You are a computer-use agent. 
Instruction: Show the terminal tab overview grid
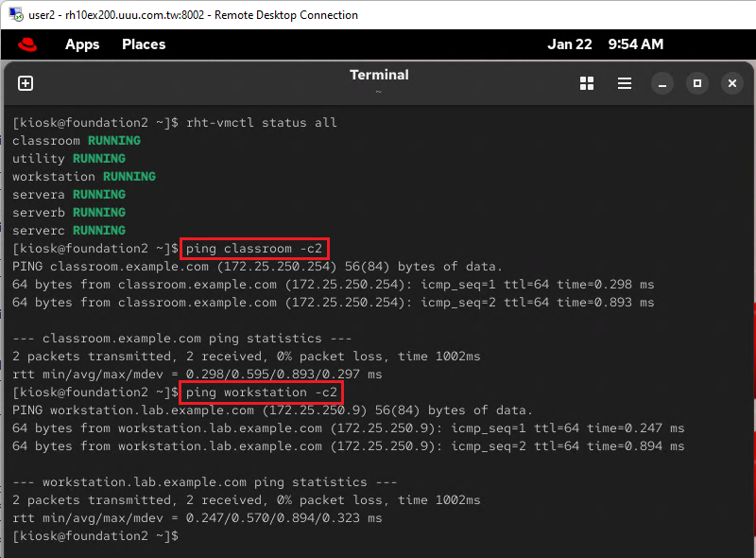(x=587, y=83)
